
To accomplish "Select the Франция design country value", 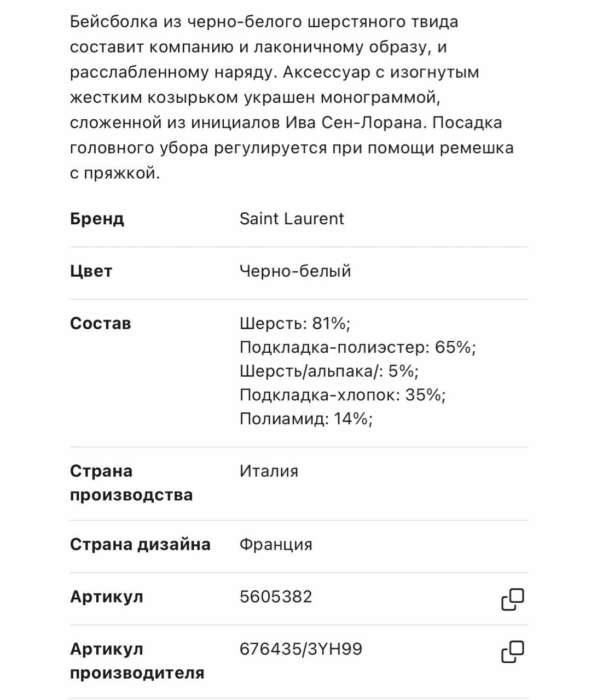I will click(276, 545).
